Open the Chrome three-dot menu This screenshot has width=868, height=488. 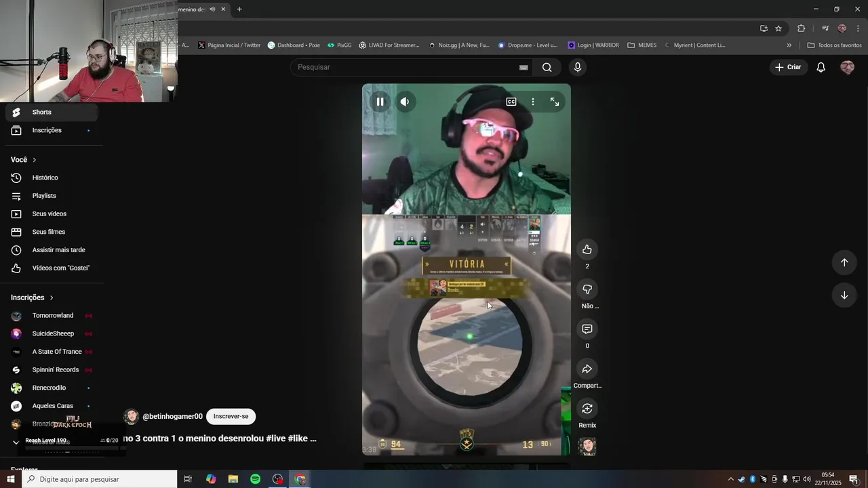click(x=859, y=28)
